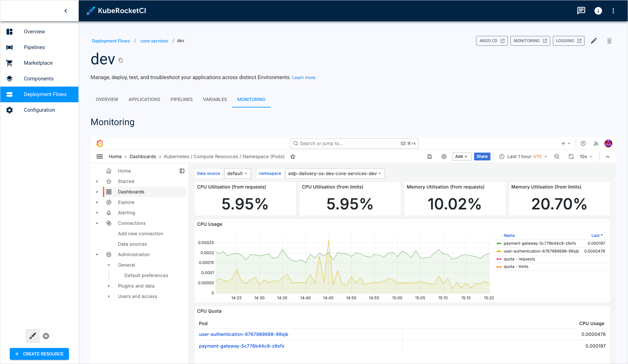Save the current Grafana dashboard

(x=430, y=157)
